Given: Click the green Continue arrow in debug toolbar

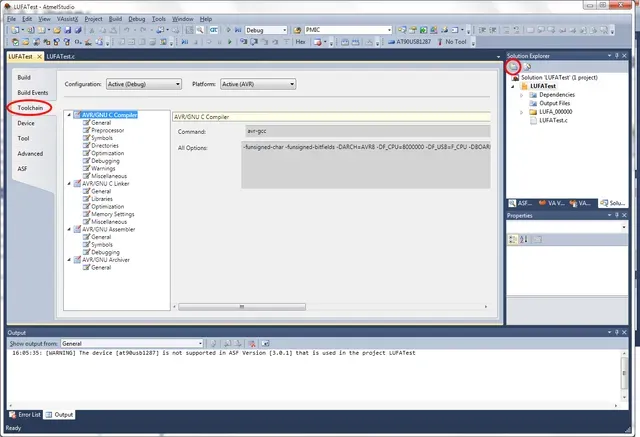Looking at the screenshot, I should [230, 42].
